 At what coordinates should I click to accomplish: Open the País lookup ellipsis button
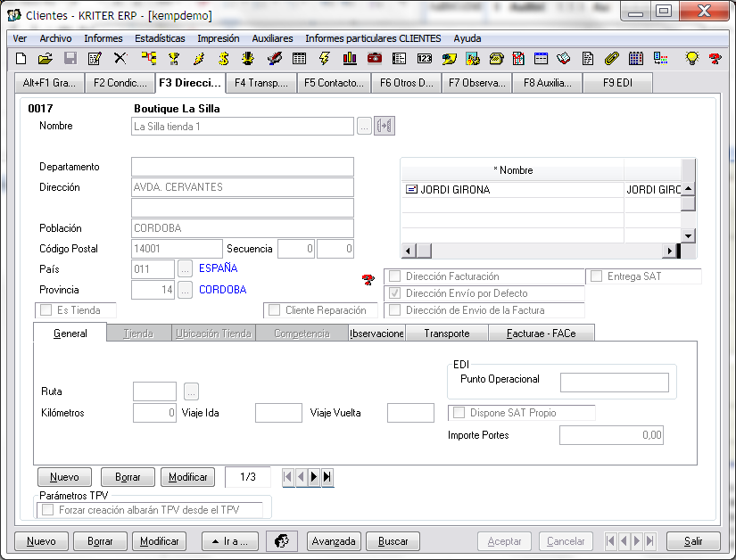(186, 268)
